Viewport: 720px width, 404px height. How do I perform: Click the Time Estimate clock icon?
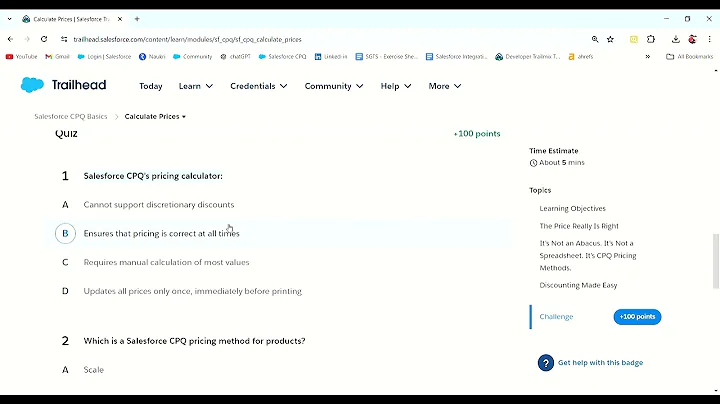pos(533,163)
